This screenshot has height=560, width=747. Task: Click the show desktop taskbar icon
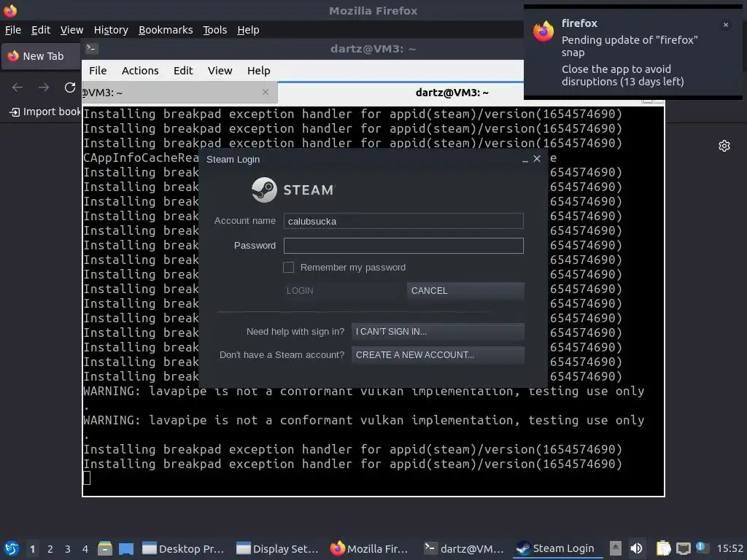125,548
